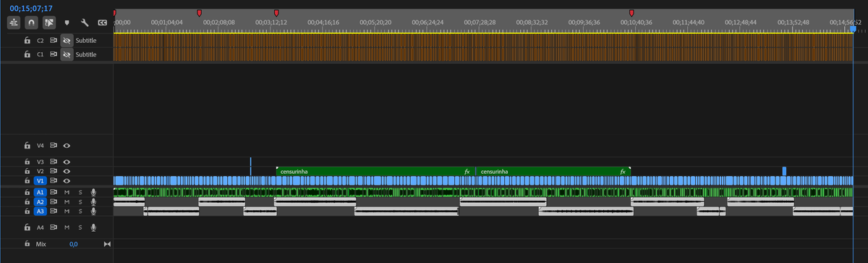The width and height of the screenshot is (868, 263).
Task: Target the V2 track
Action: coord(41,171)
